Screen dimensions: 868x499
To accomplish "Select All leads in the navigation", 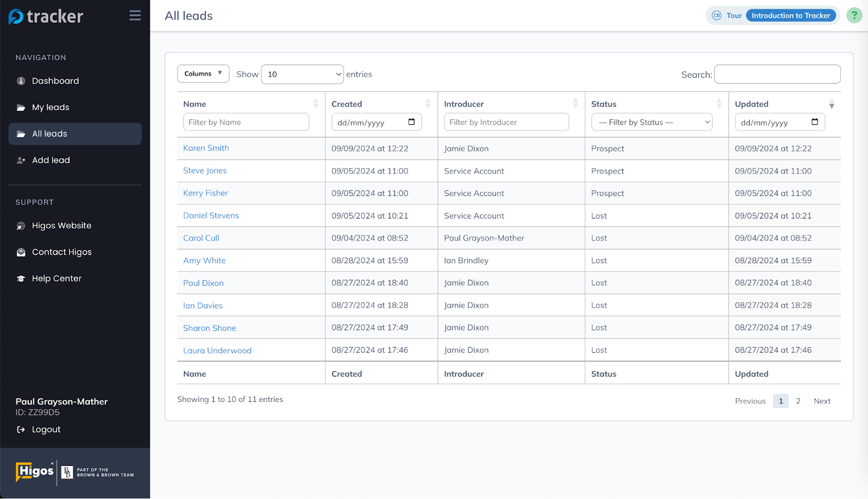I will coord(49,133).
